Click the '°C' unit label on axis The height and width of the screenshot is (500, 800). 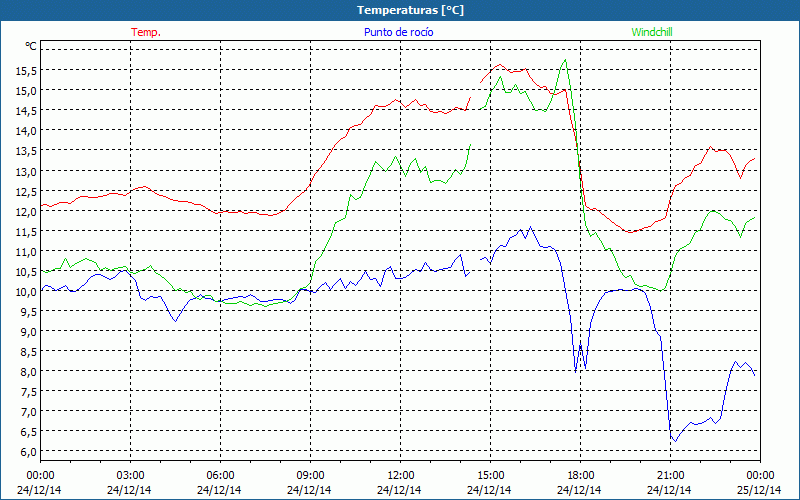point(30,46)
